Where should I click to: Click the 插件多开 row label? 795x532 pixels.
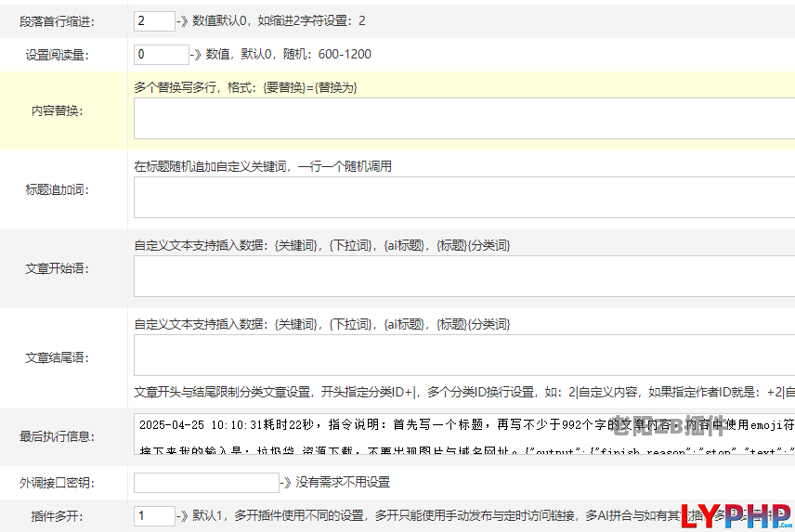[57, 516]
